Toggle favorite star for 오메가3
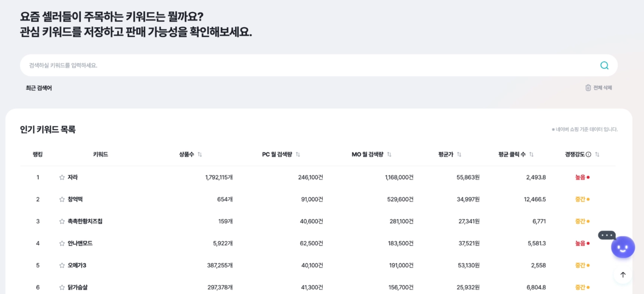 62,265
